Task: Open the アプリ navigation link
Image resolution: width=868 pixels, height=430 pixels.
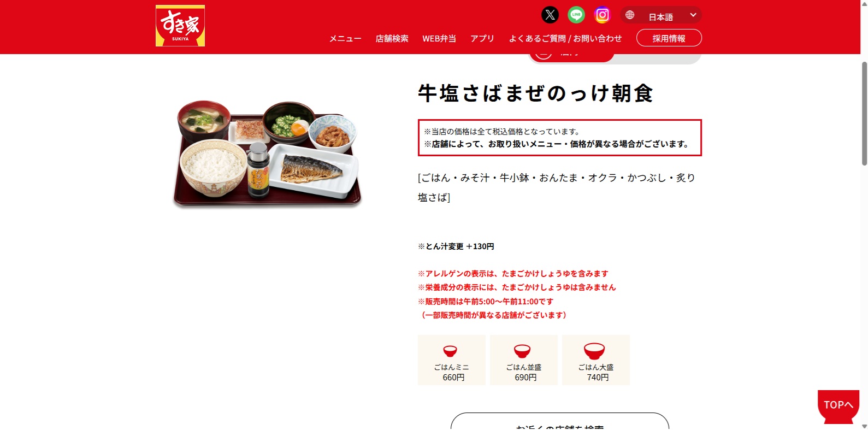Action: (x=482, y=38)
